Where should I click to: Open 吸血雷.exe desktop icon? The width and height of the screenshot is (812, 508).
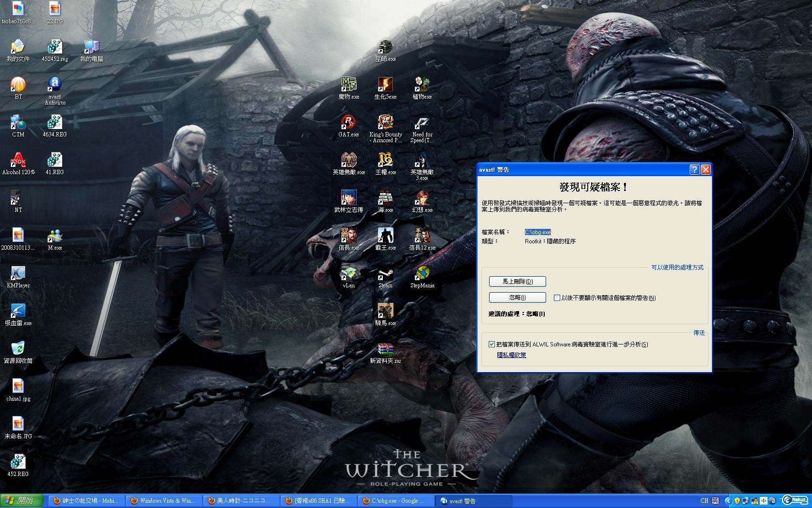coord(18,314)
